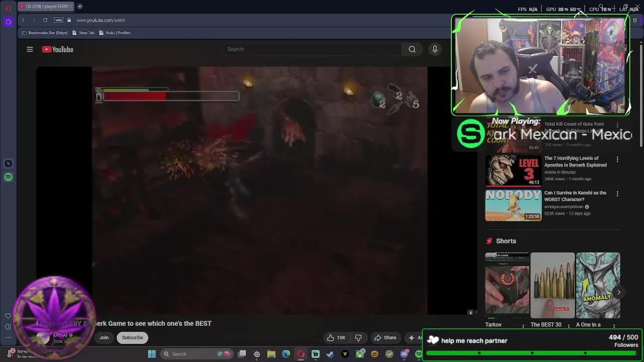Open the purple Home sidebar icon

coord(8,22)
